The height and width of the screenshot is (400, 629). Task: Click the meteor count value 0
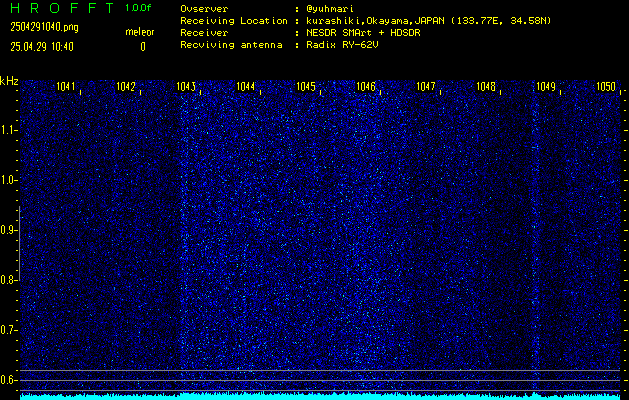(143, 47)
